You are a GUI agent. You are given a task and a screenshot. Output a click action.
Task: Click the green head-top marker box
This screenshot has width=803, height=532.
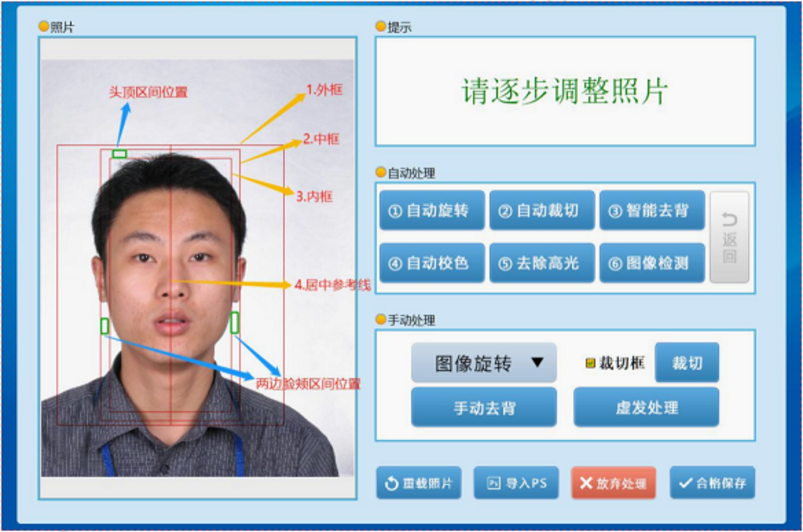(x=119, y=154)
